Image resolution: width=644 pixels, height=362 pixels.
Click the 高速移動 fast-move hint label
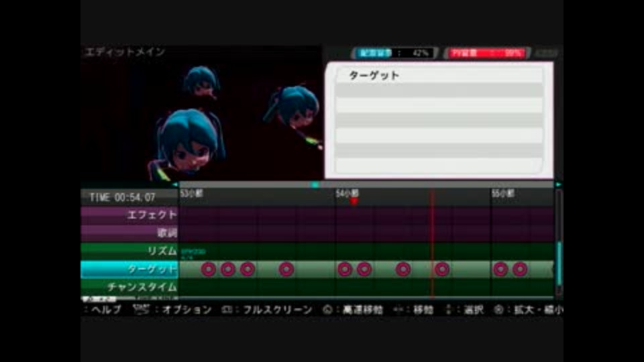(x=363, y=310)
